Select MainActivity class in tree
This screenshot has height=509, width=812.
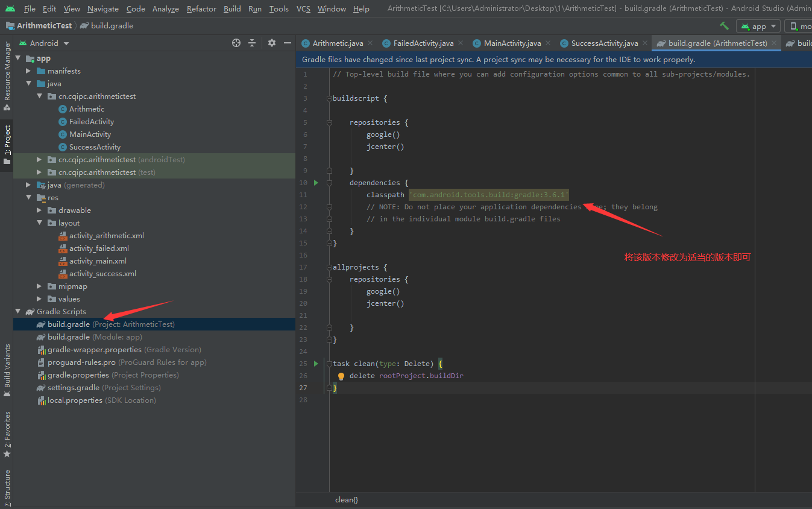tap(90, 134)
